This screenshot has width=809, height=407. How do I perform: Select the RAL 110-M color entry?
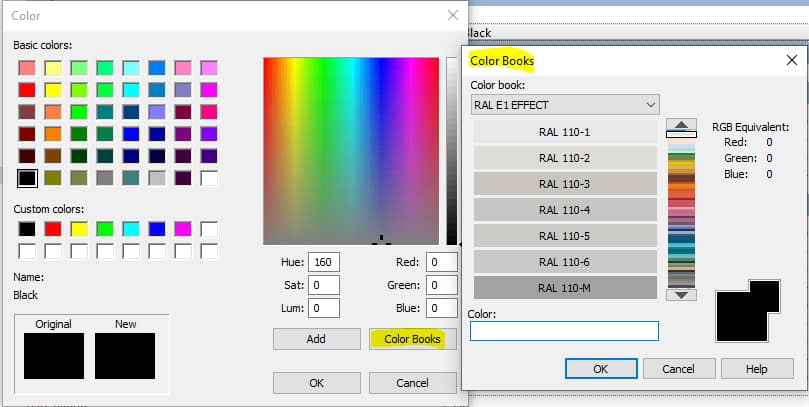565,288
